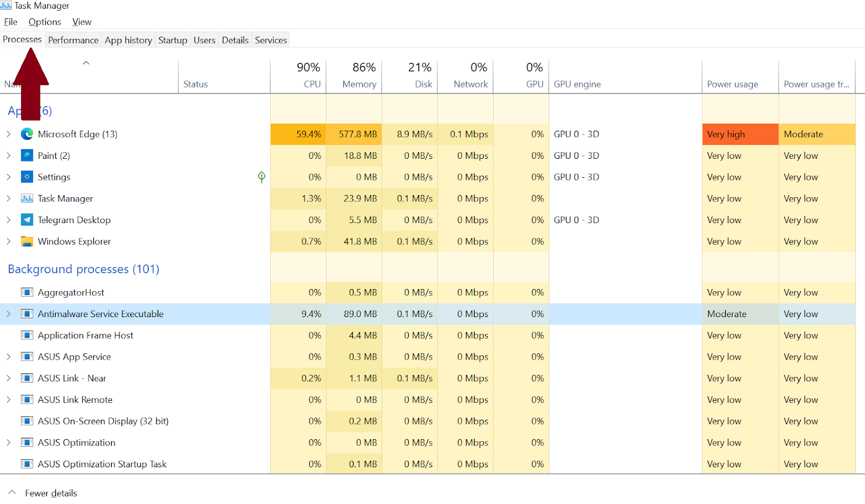865x504 pixels.
Task: Select the Processes tab
Action: pos(22,39)
